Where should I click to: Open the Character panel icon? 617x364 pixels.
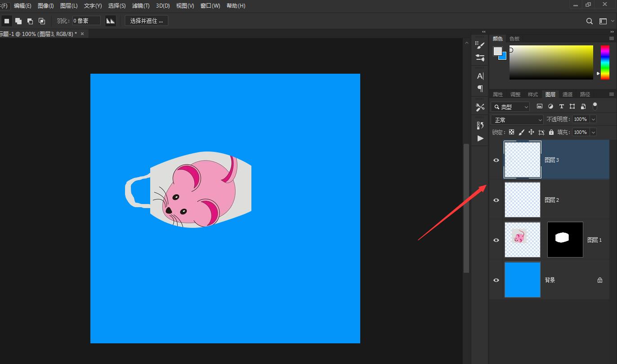(x=480, y=76)
